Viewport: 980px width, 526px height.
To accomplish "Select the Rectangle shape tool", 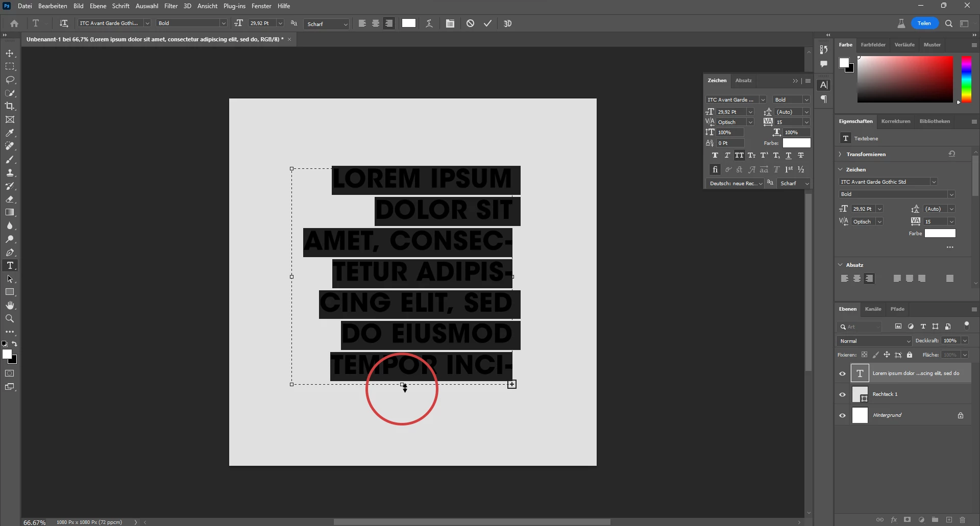I will 10,292.
